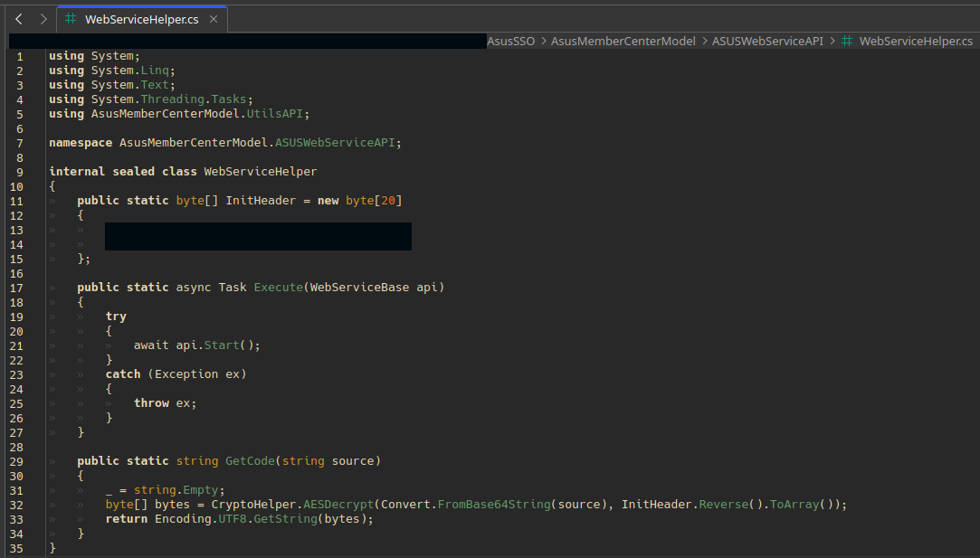Viewport: 980px width, 558px height.
Task: Click the "UtilsAPI" namespace reference
Action: click(x=274, y=114)
